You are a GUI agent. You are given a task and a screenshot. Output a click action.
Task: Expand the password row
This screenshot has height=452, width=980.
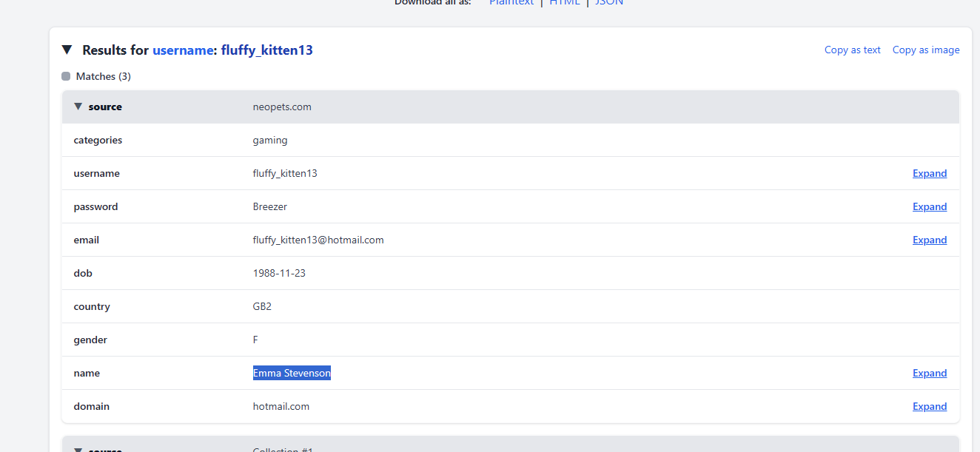pyautogui.click(x=929, y=206)
